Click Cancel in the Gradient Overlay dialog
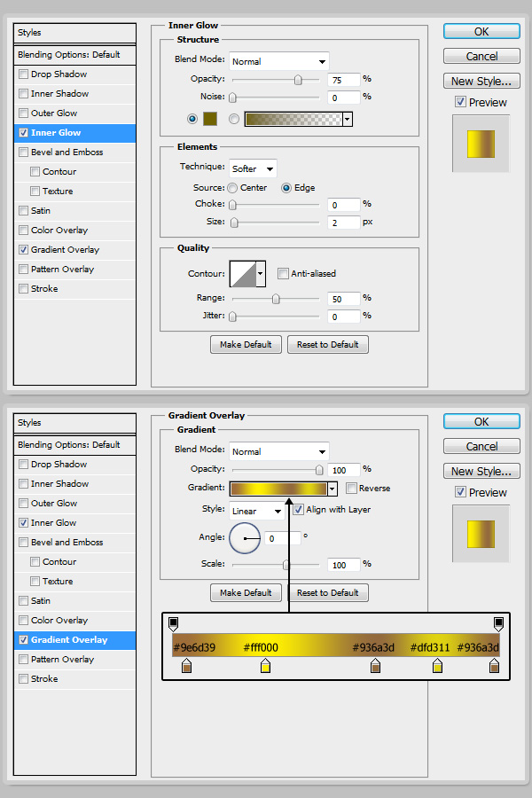 [x=481, y=446]
